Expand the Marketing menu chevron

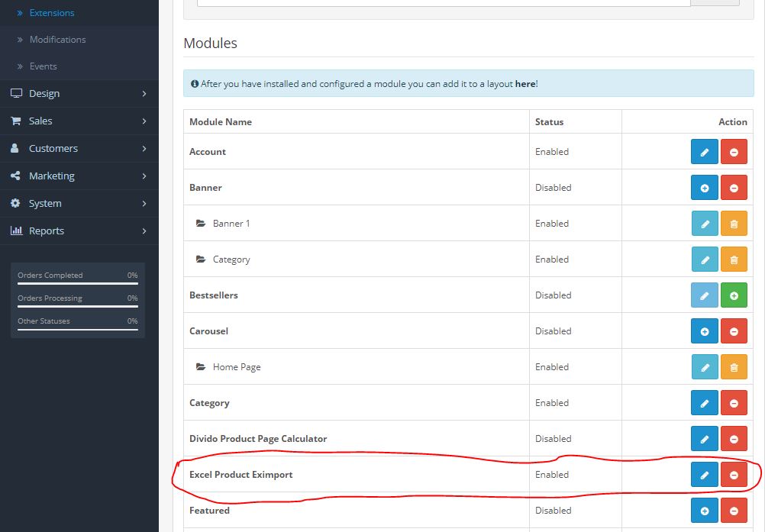(x=144, y=176)
